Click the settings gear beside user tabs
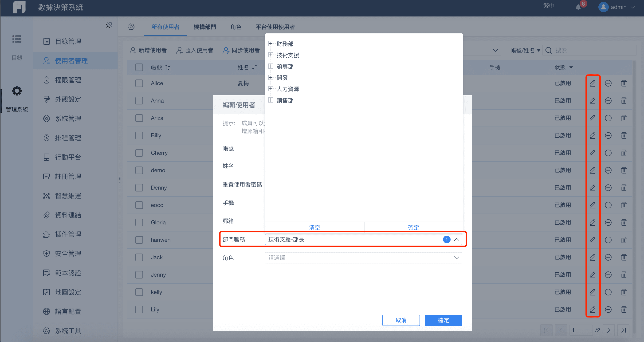The image size is (644, 342). (131, 27)
